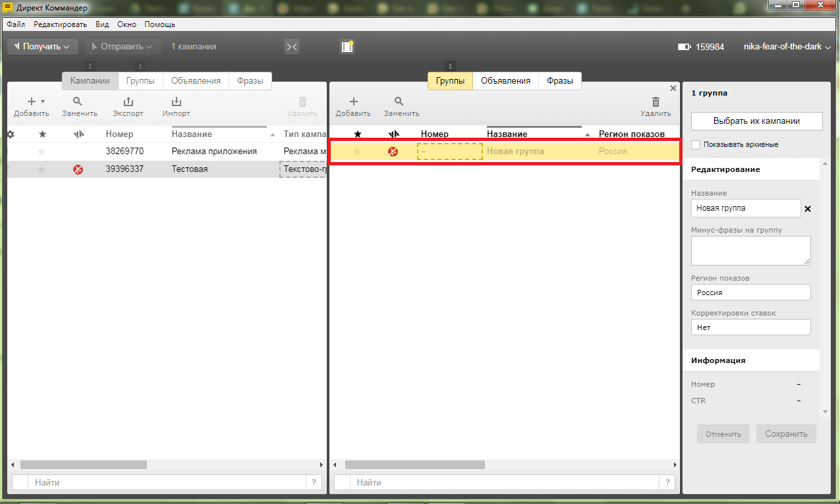This screenshot has height=504, width=840.
Task: Open the Вид menu
Action: (x=102, y=24)
